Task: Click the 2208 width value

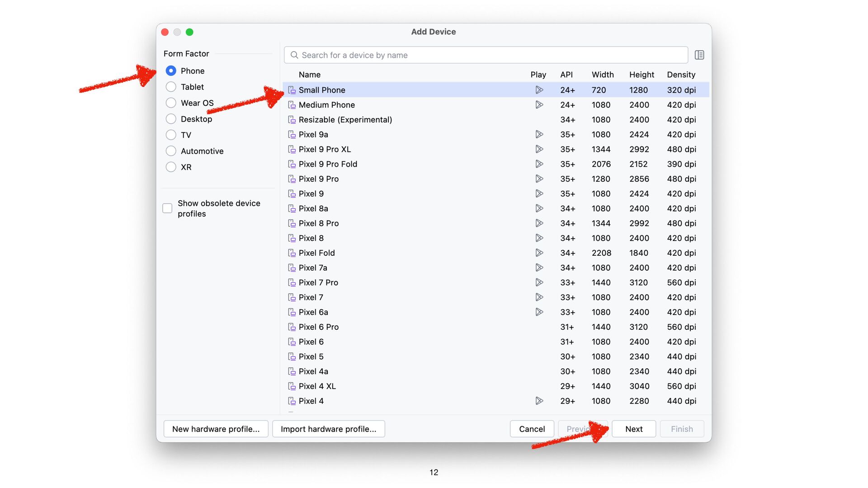Action: pos(601,253)
